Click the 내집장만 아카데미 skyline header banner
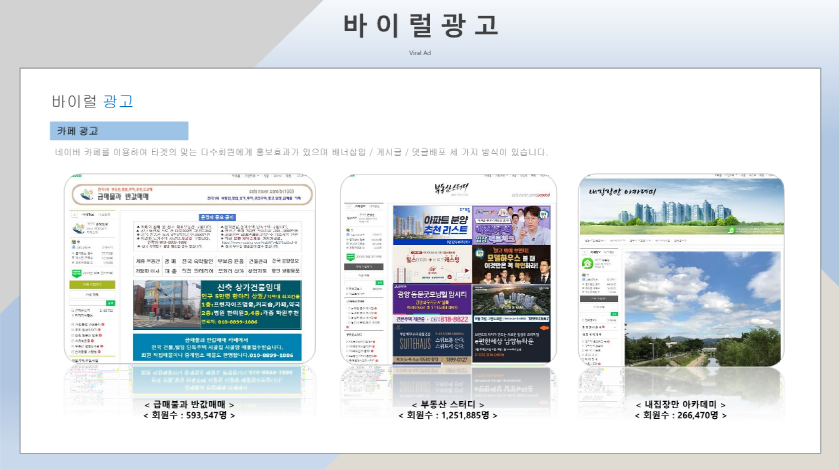The height and width of the screenshot is (470, 839). (681, 204)
